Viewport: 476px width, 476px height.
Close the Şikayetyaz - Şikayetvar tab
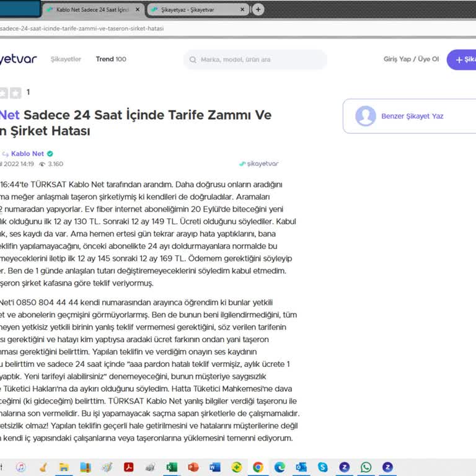tap(242, 9)
